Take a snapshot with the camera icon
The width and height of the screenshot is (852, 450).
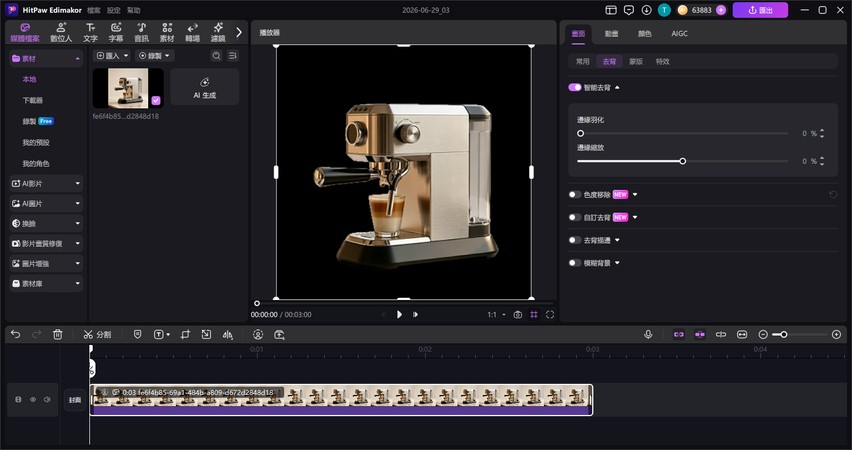coord(518,315)
